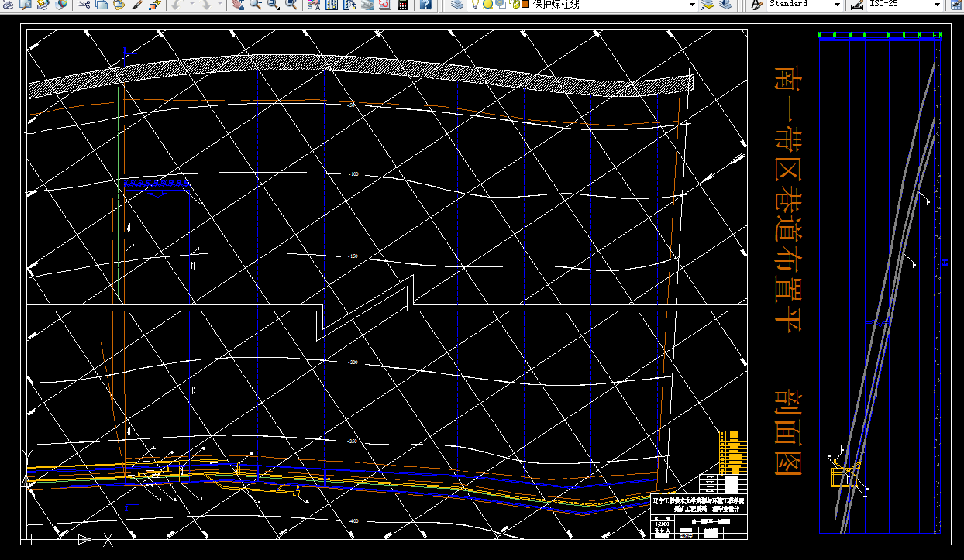Open the Text Style manager icon
Viewport: 964px width, 560px height.
pyautogui.click(x=756, y=4)
